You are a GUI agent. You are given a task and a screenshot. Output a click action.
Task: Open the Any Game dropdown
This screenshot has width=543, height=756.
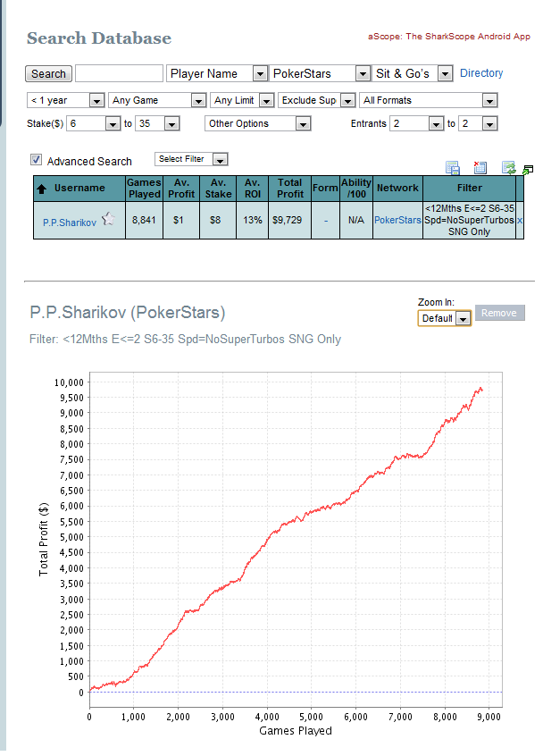(157, 100)
